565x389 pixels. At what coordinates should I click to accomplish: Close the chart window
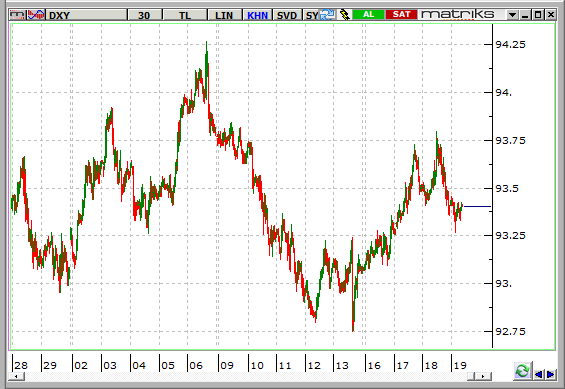[551, 15]
